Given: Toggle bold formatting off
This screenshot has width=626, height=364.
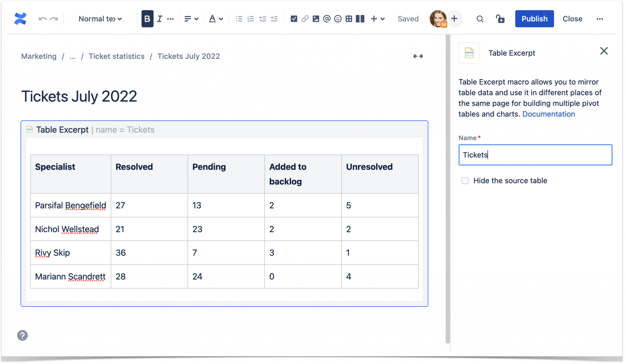Looking at the screenshot, I should point(147,19).
